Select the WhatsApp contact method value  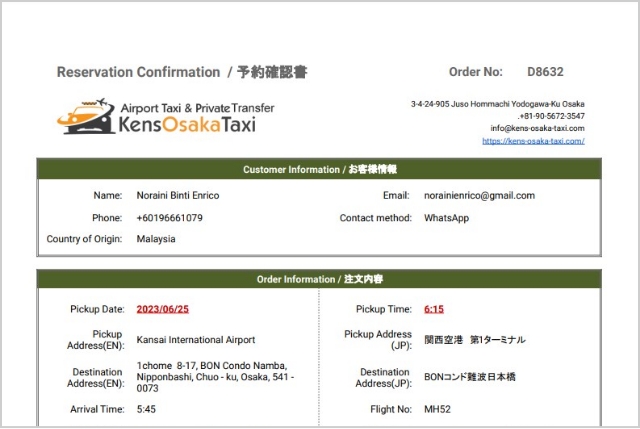point(446,217)
